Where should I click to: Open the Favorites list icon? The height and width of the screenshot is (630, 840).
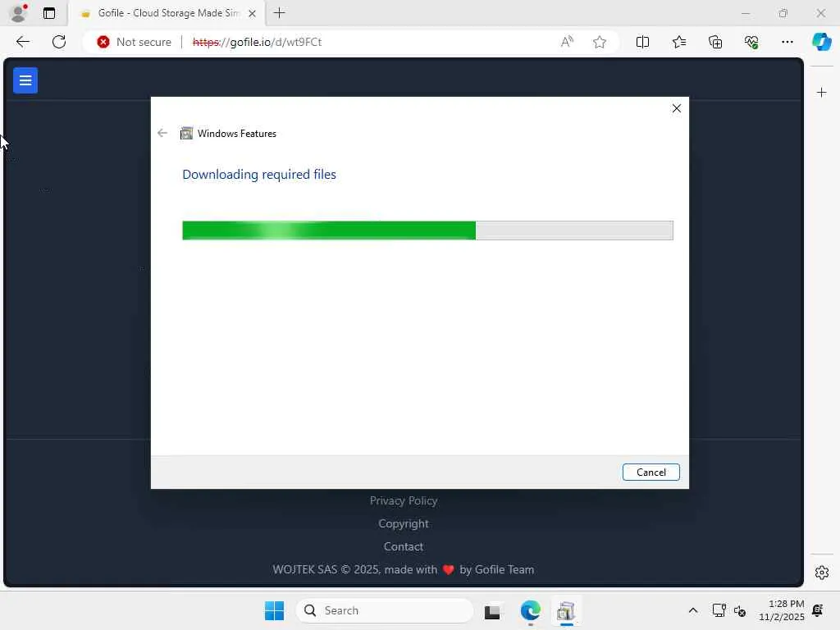[678, 42]
